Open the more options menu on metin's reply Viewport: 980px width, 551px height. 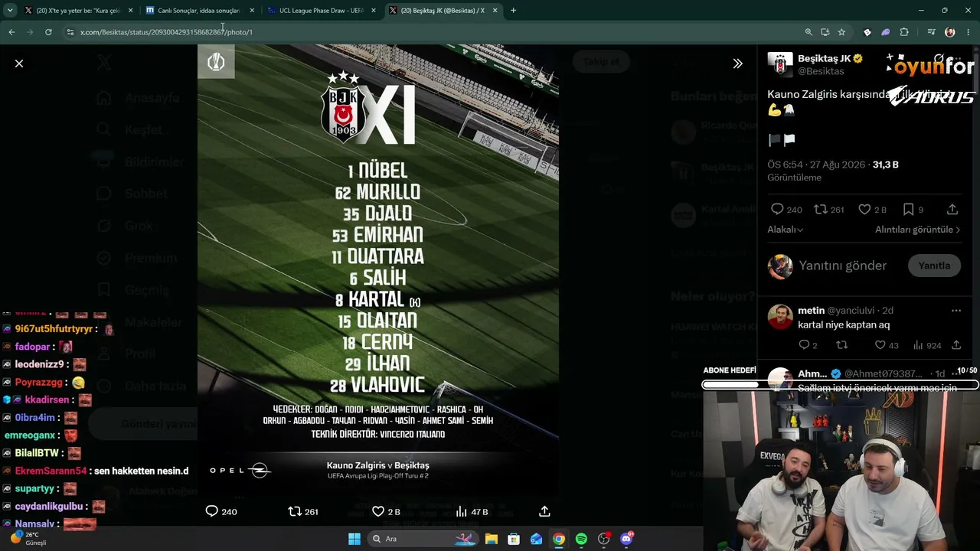click(x=955, y=311)
